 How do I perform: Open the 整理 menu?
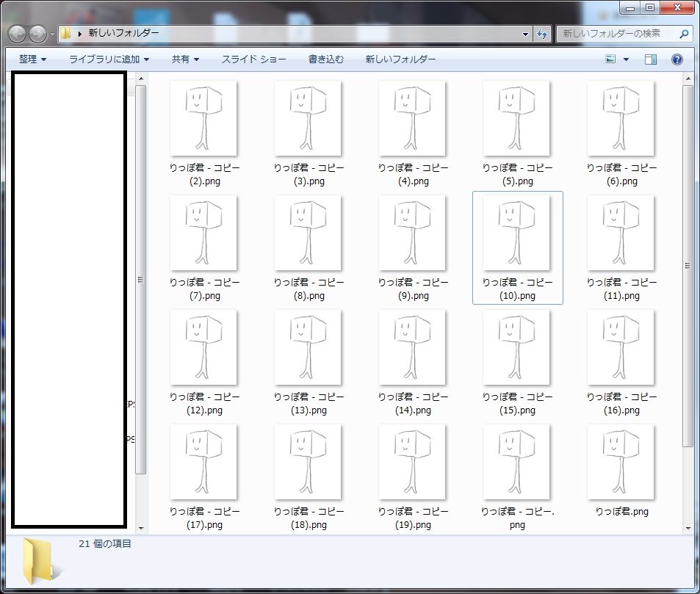tap(32, 59)
